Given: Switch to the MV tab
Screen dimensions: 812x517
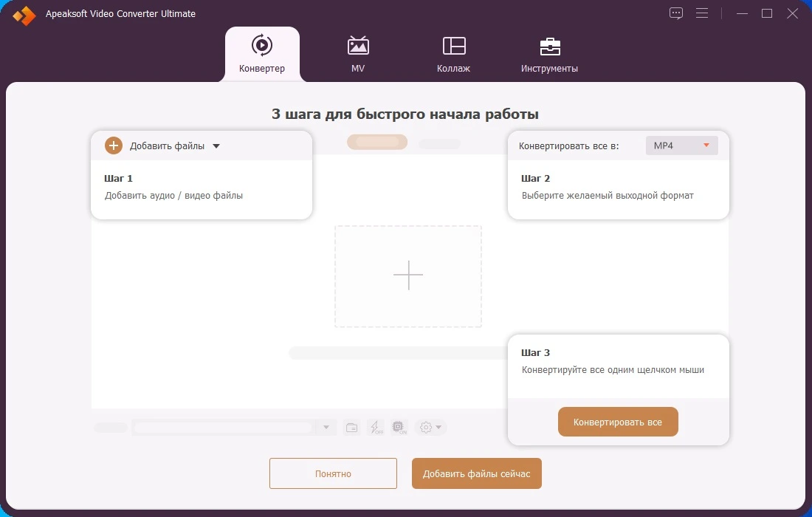Looking at the screenshot, I should point(358,54).
